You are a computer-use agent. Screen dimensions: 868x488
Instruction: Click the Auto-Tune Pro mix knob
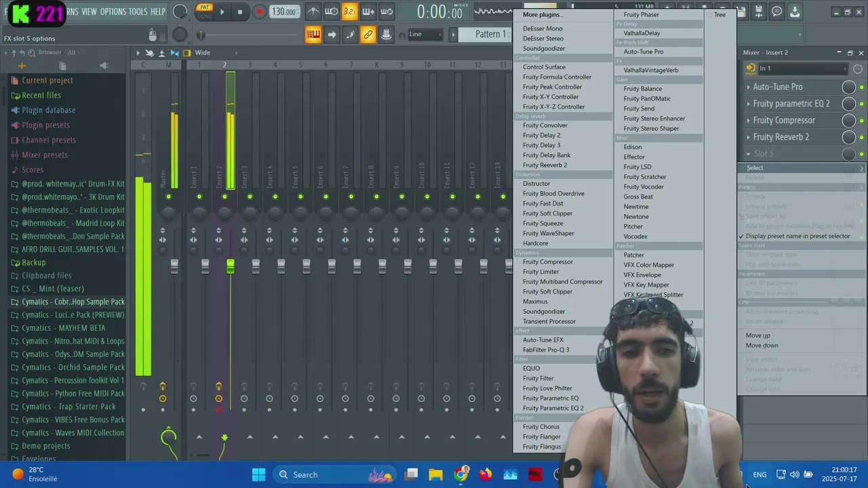pos(848,87)
